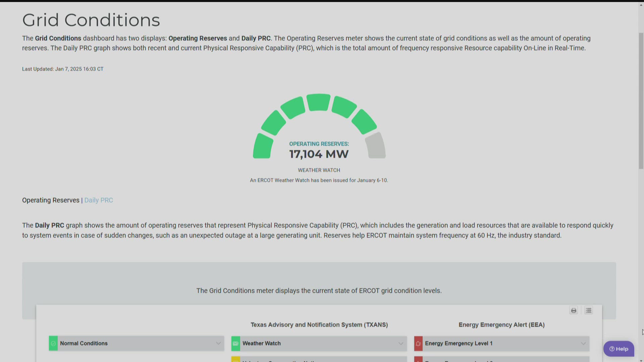Click the gray last segment of the reserves gauge
Screen dimensions: 644x362
376,146
